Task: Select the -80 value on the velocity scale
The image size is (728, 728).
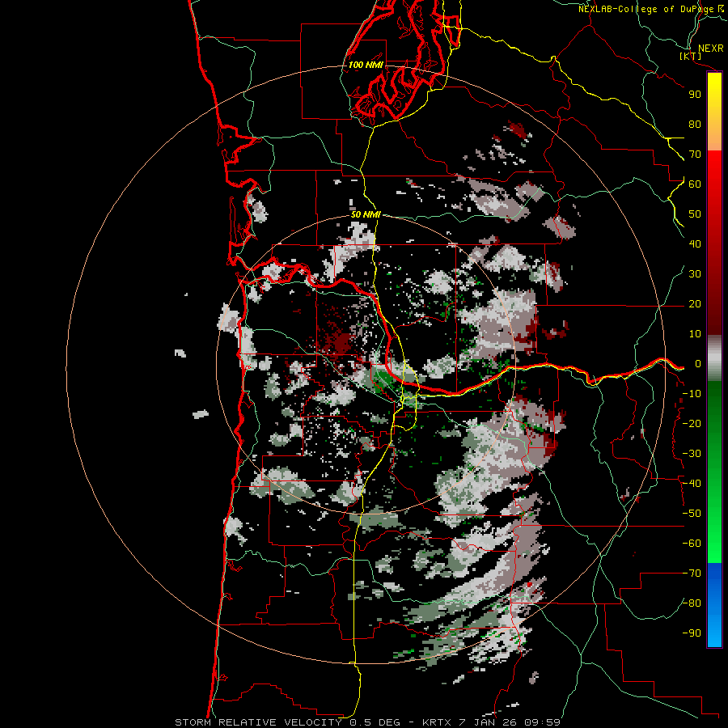Action: tap(692, 603)
